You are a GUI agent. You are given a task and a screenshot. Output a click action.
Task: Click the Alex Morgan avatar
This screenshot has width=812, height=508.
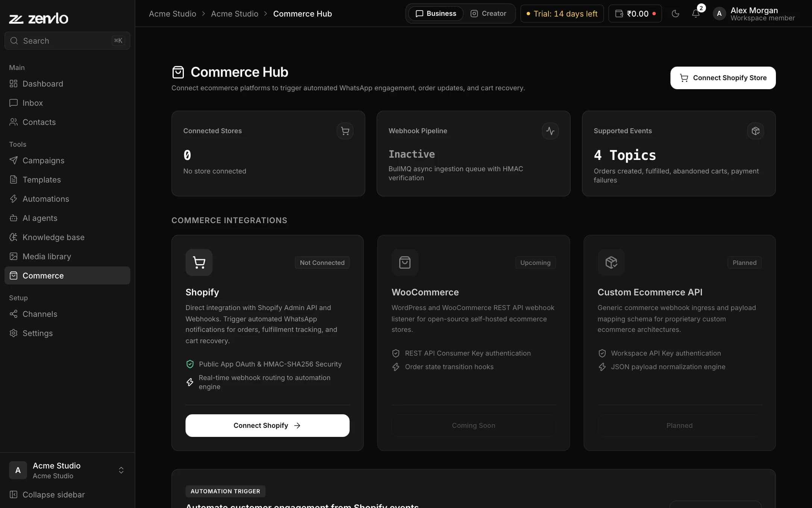coord(719,14)
